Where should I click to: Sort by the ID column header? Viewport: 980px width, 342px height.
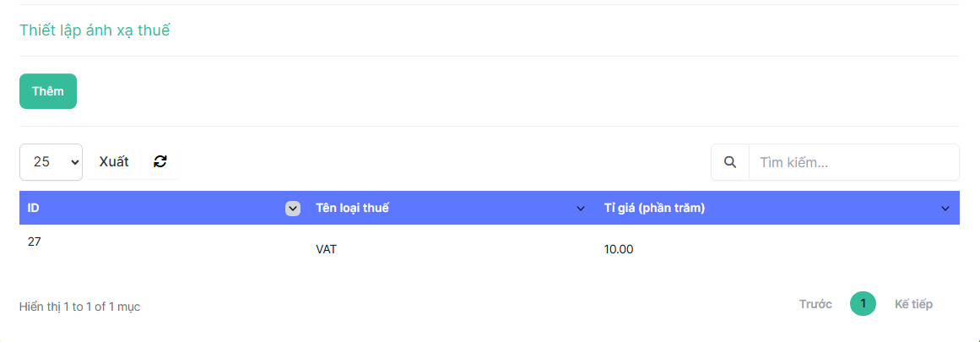click(x=34, y=209)
